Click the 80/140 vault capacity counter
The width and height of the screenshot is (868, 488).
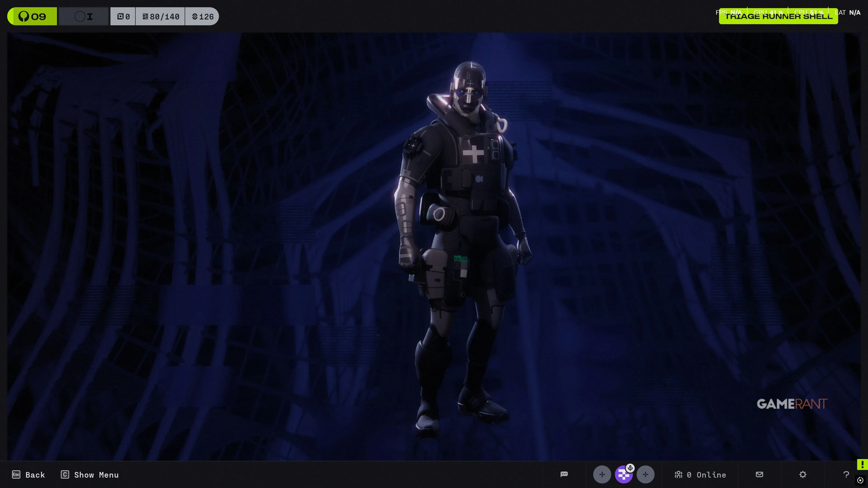[x=160, y=16]
